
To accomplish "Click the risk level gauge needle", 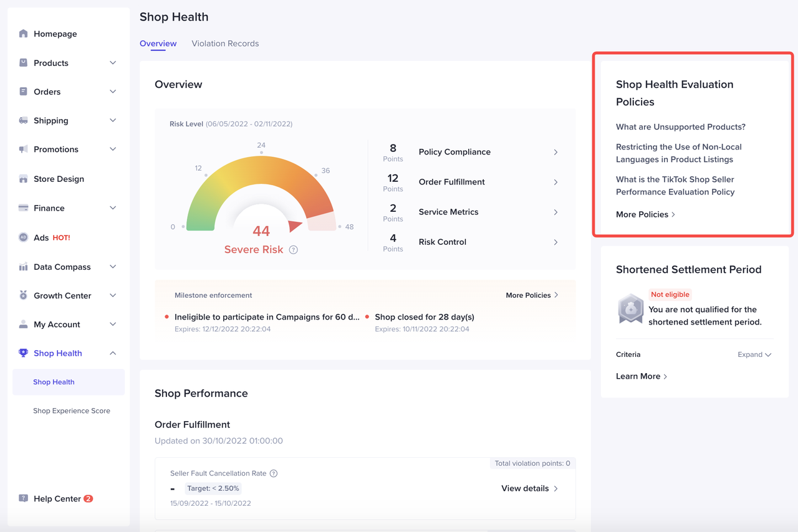I will coord(295,226).
